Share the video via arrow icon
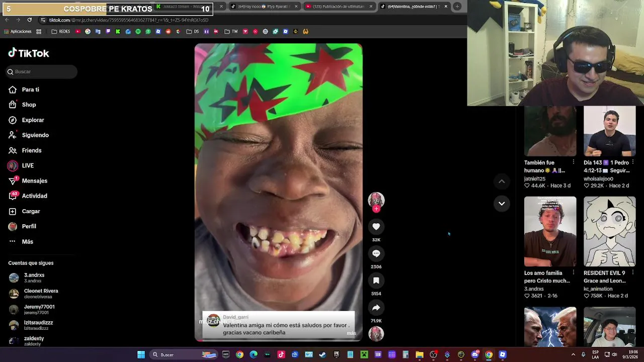 pyautogui.click(x=376, y=308)
